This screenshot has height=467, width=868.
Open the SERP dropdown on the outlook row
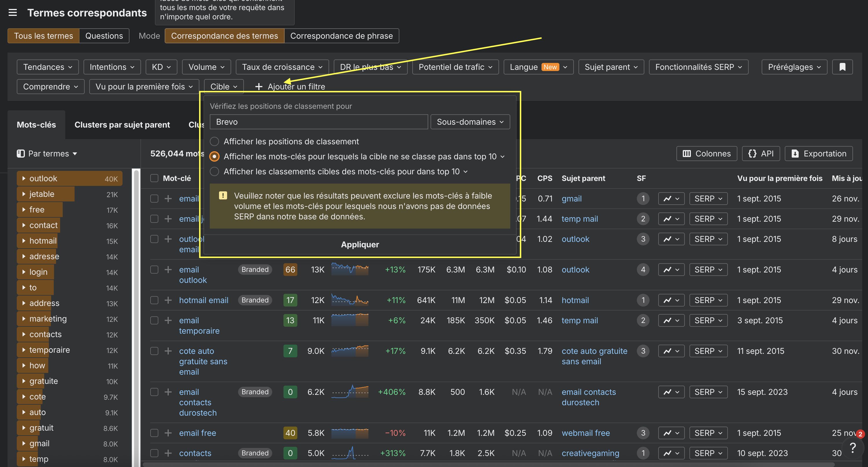tap(708, 239)
